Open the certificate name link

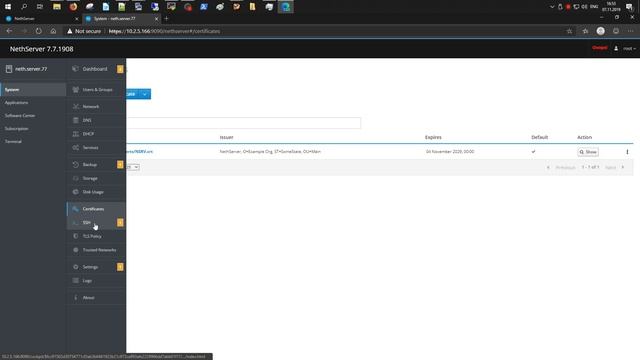click(x=139, y=152)
